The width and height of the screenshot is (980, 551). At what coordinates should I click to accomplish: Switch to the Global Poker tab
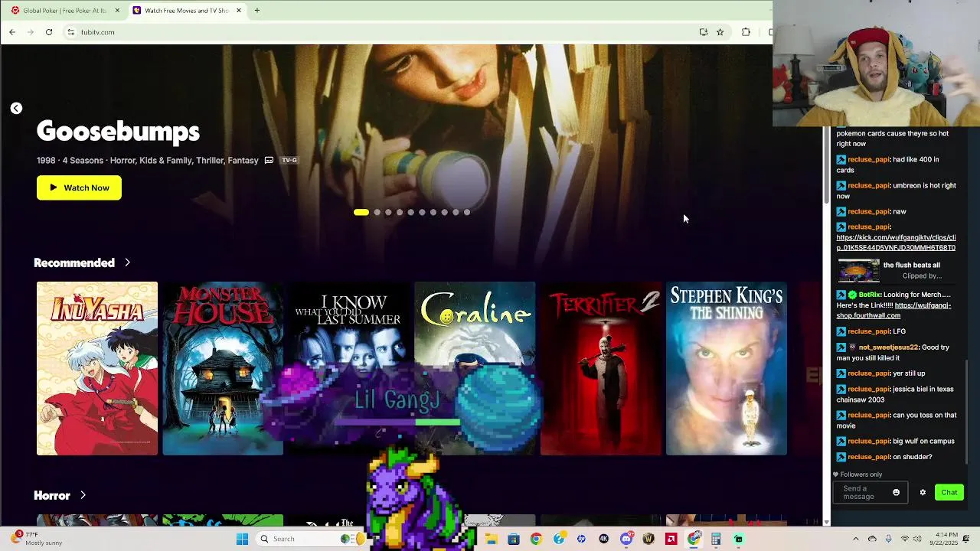(64, 11)
